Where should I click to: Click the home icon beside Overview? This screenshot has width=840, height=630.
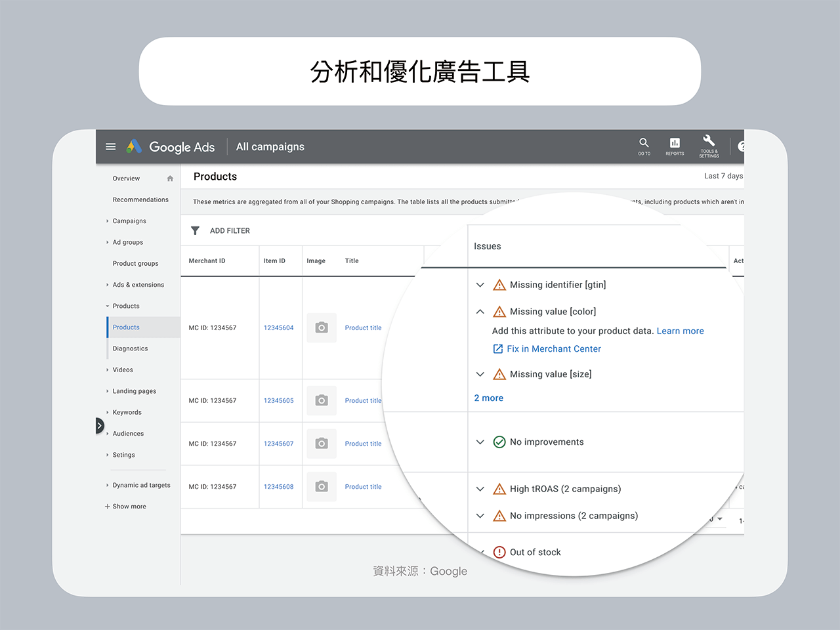click(170, 178)
